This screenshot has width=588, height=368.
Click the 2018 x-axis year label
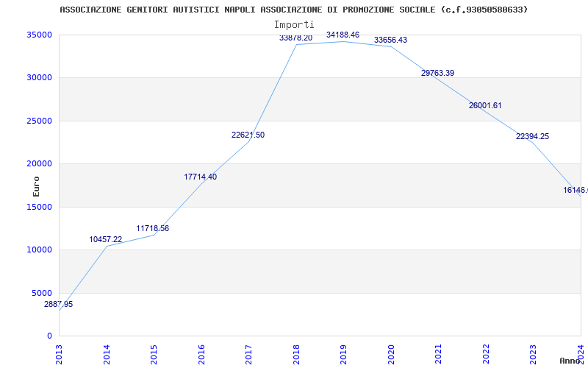pyautogui.click(x=296, y=354)
